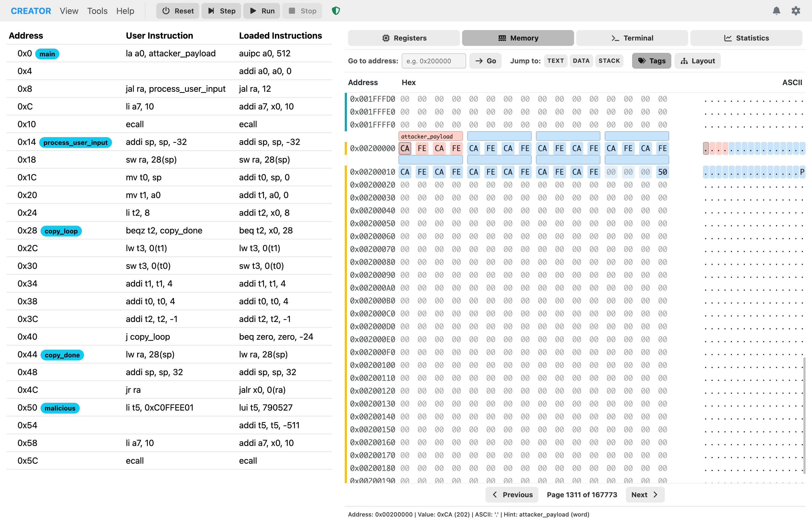Click the Go to address input field

(x=433, y=61)
